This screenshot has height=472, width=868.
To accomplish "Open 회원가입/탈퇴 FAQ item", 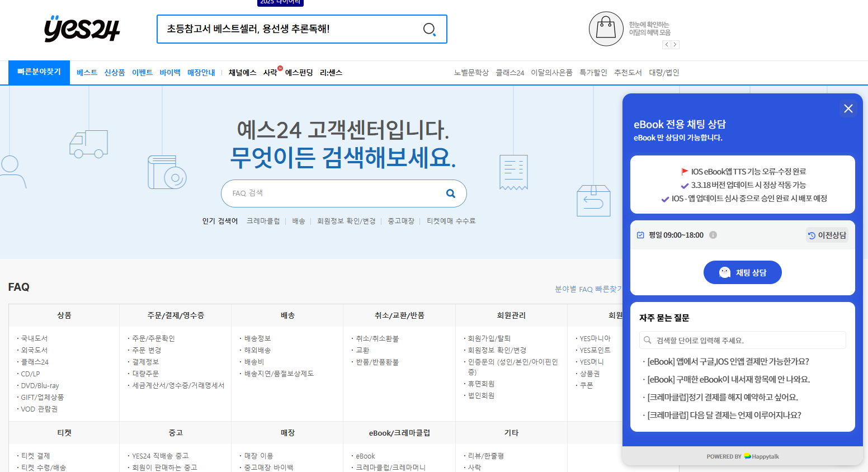I will point(489,338).
